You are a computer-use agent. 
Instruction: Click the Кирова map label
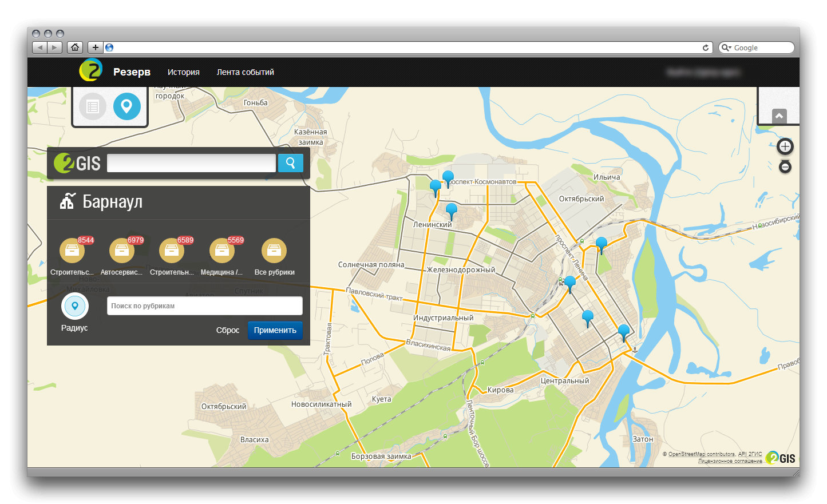pos(501,390)
